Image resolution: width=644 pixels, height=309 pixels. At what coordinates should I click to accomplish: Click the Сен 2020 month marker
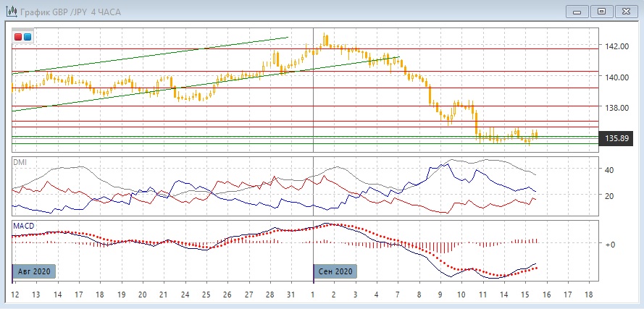[336, 271]
